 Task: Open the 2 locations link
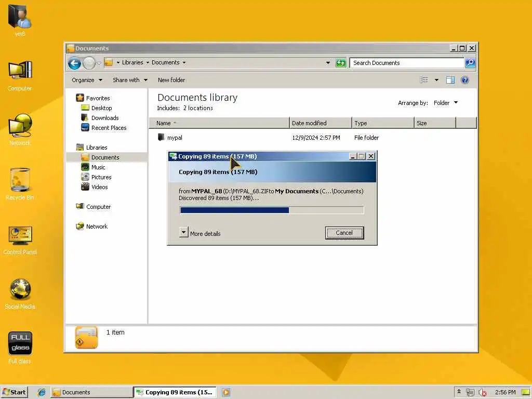pyautogui.click(x=198, y=108)
